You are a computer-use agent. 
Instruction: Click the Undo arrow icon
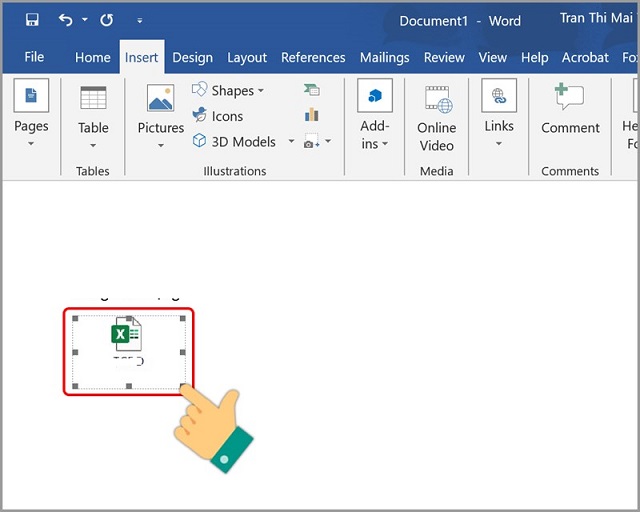click(66, 20)
